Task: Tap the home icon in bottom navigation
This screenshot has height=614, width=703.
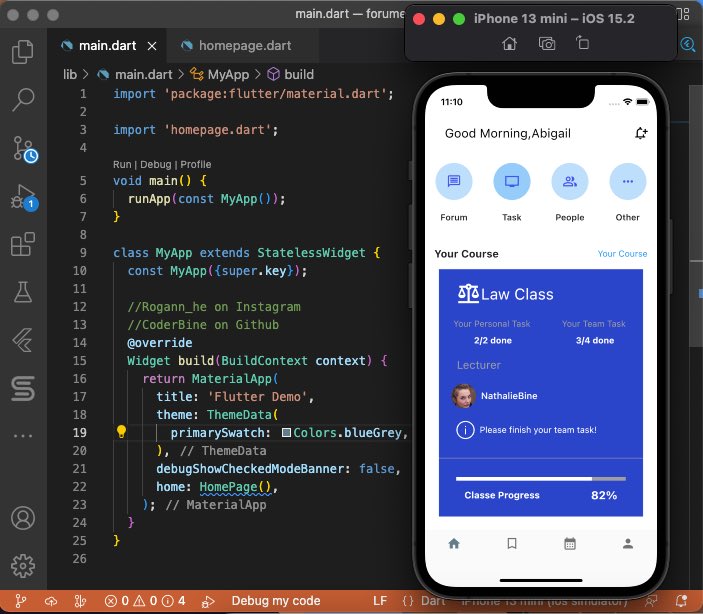Action: 454,544
